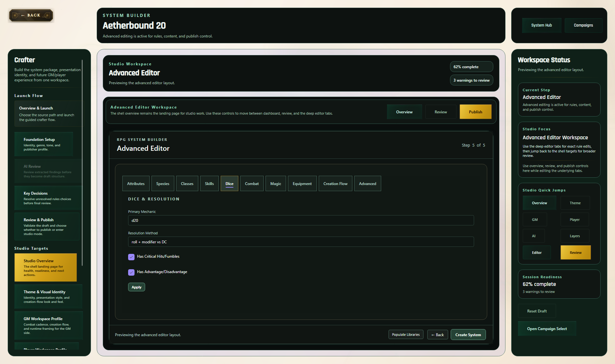The image size is (615, 364).
Task: Open the Review shell view
Action: click(440, 111)
